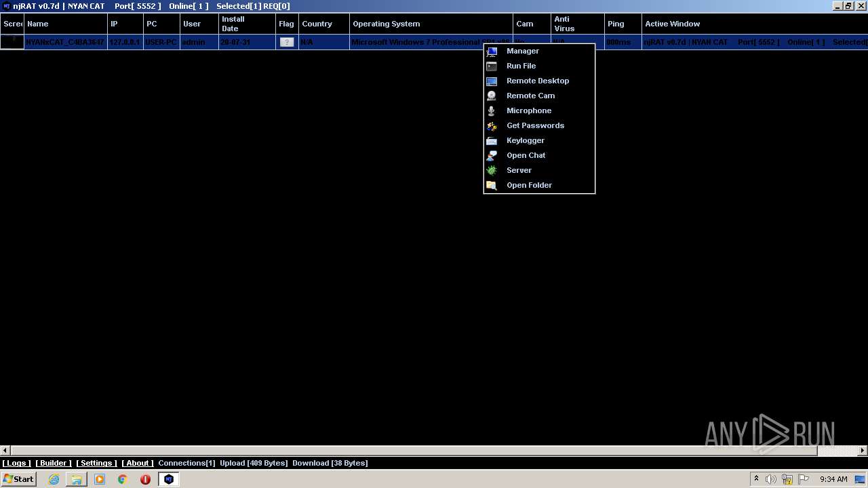
Task: Click the Country column header
Action: point(324,24)
